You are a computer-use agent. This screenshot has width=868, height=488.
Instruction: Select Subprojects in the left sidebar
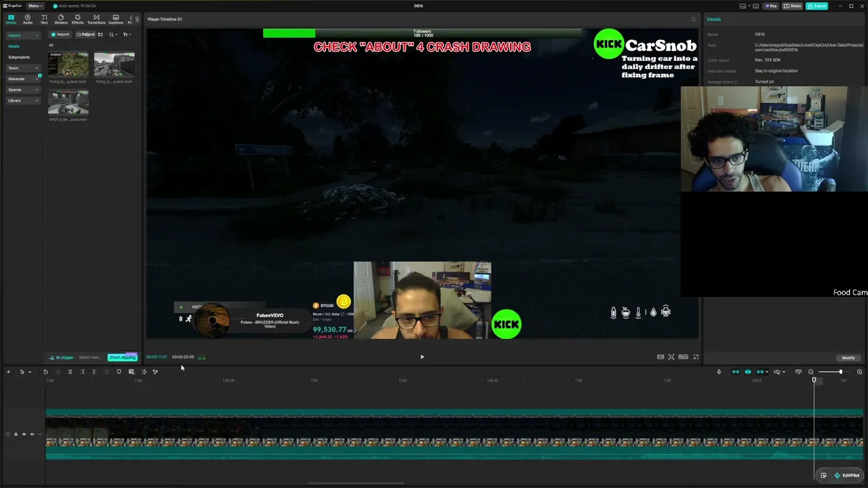[x=19, y=57]
